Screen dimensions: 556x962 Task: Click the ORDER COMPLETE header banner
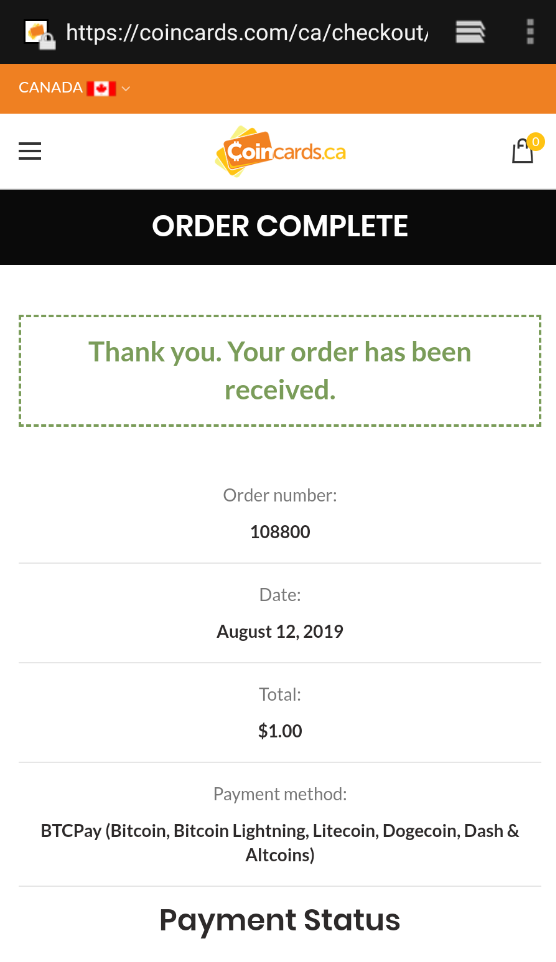[x=278, y=227]
